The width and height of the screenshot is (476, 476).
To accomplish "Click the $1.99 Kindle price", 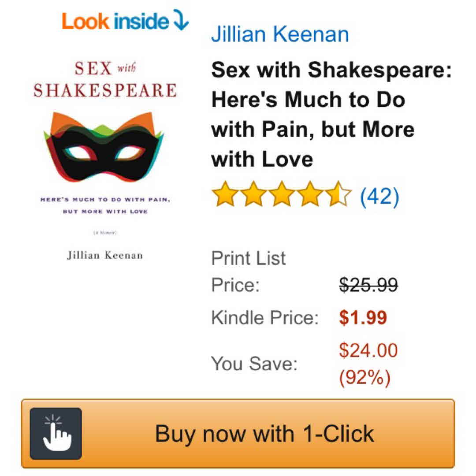I will point(363,317).
